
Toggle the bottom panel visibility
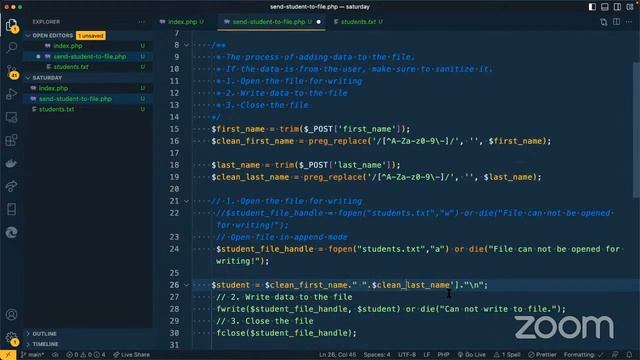605,7
